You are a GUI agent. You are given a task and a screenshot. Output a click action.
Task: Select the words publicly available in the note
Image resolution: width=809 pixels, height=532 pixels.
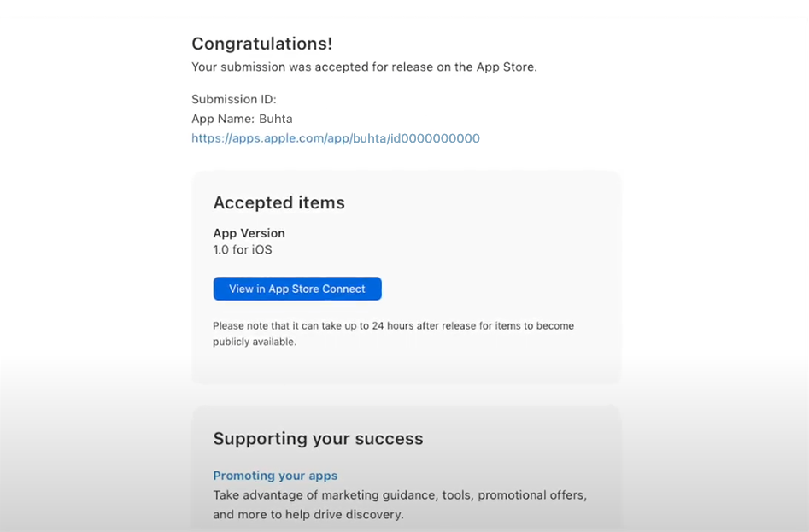(x=255, y=342)
